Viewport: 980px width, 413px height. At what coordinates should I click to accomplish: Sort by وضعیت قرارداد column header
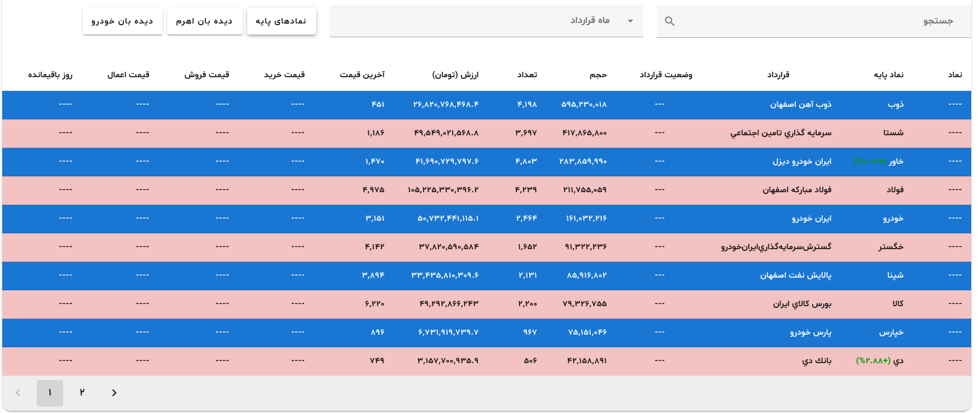[666, 74]
